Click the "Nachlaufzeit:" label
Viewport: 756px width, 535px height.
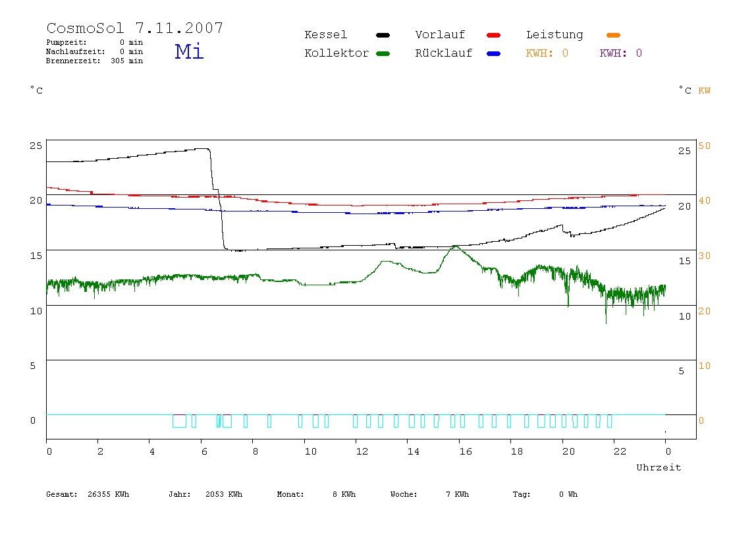76,51
